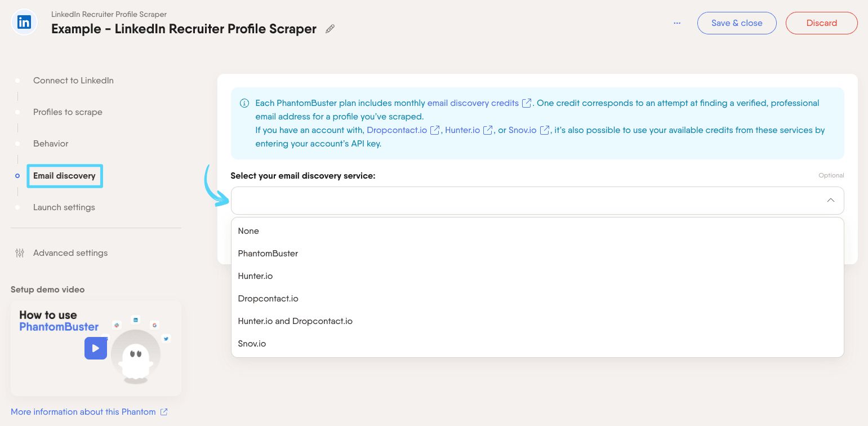This screenshot has width=868, height=426.
Task: Click the info icon in the blue notice
Action: [x=244, y=103]
